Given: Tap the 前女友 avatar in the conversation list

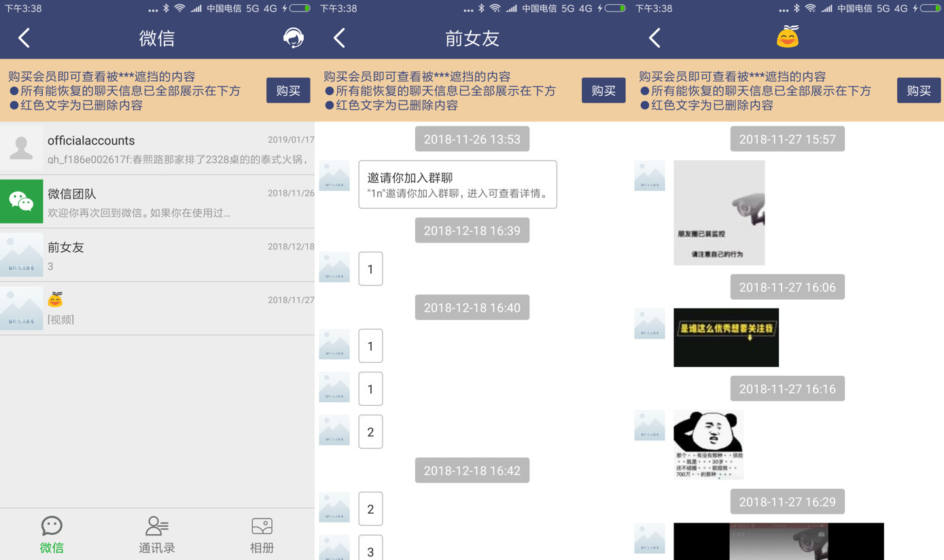Looking at the screenshot, I should [22, 255].
